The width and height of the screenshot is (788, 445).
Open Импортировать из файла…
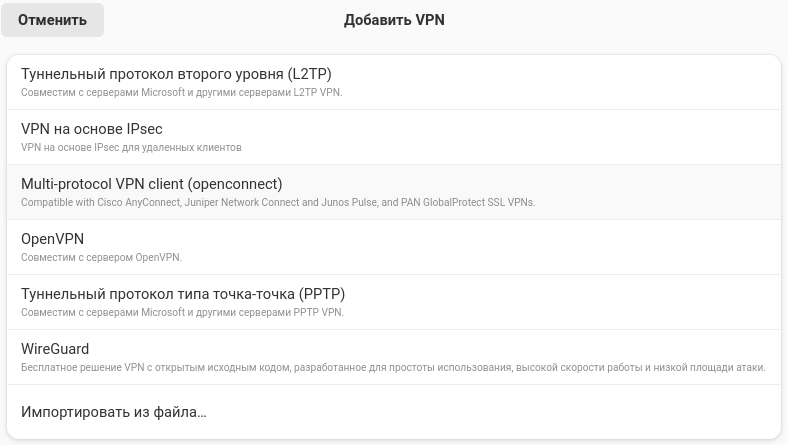click(x=113, y=412)
